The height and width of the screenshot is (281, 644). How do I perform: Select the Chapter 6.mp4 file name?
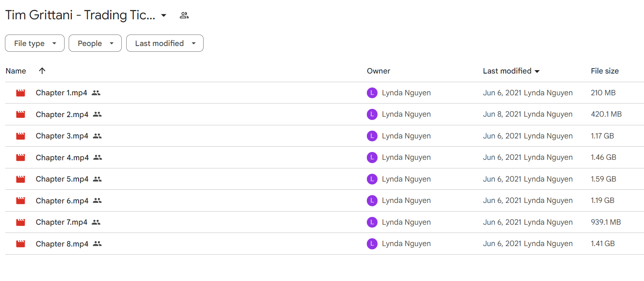(62, 200)
